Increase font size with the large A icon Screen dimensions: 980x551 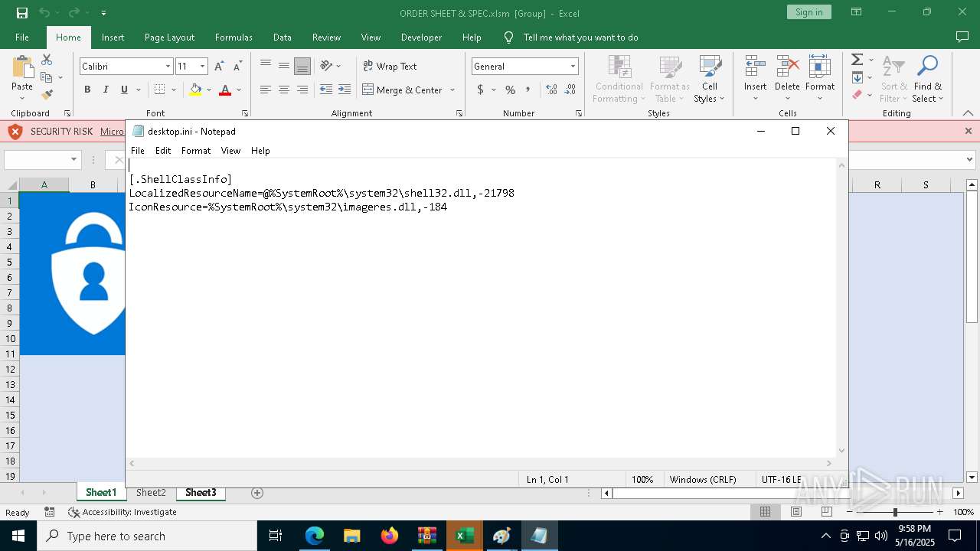[x=219, y=67]
